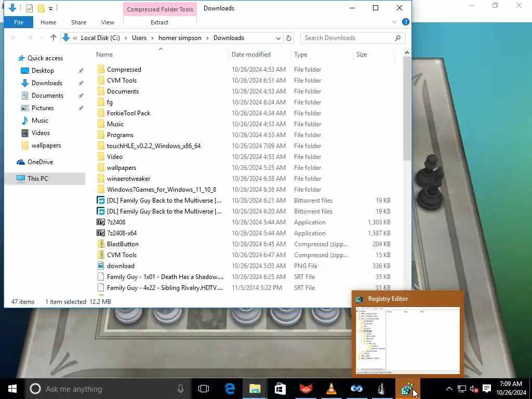Image resolution: width=532 pixels, height=399 pixels.
Task: Open the red fox-like taskbar app
Action: click(305, 389)
